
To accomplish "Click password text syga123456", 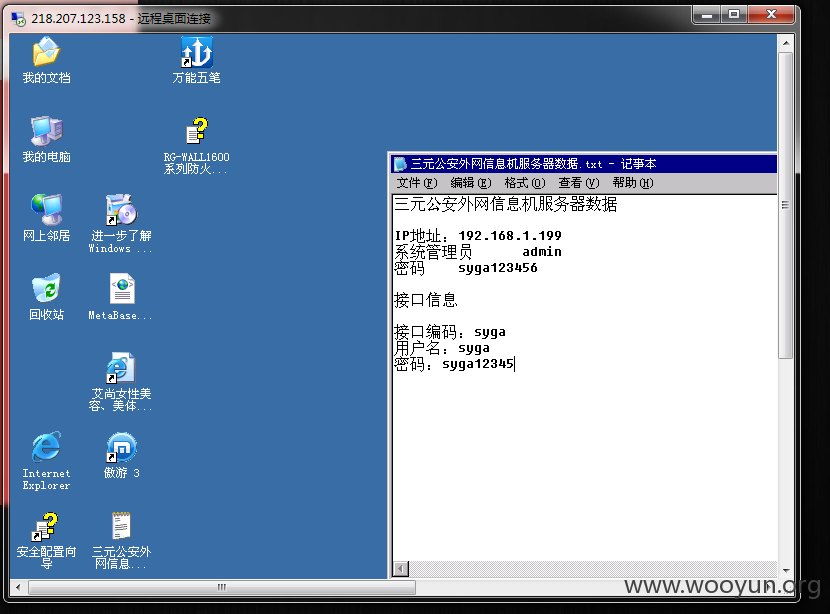I will (498, 268).
